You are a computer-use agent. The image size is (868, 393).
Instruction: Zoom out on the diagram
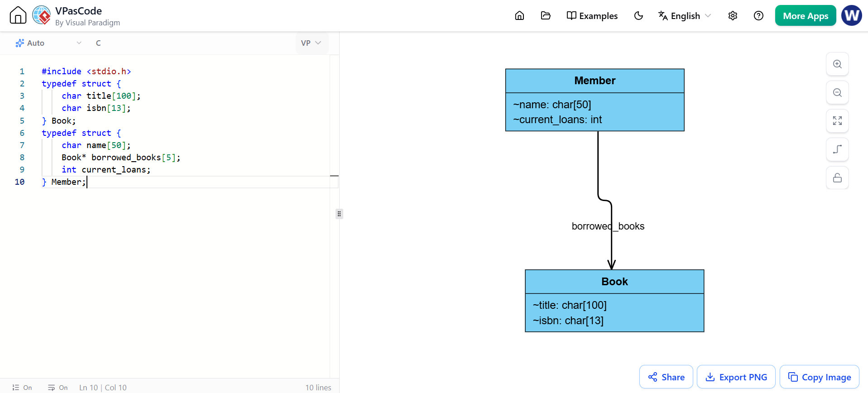(x=837, y=93)
